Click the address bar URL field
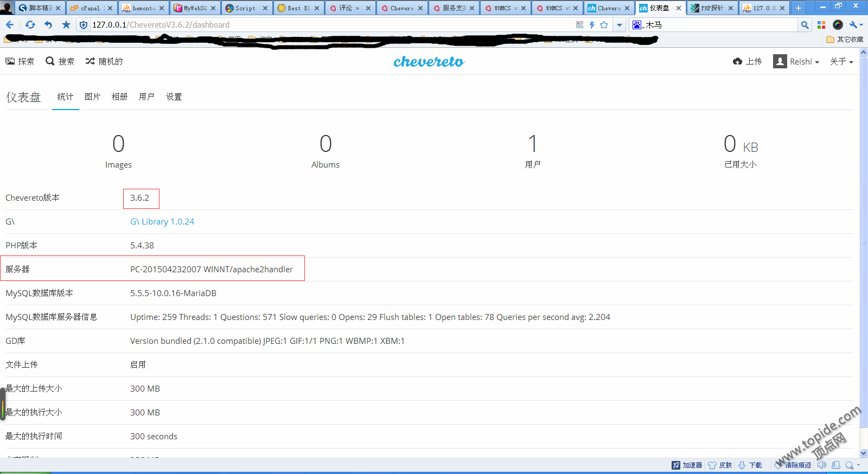 point(331,25)
